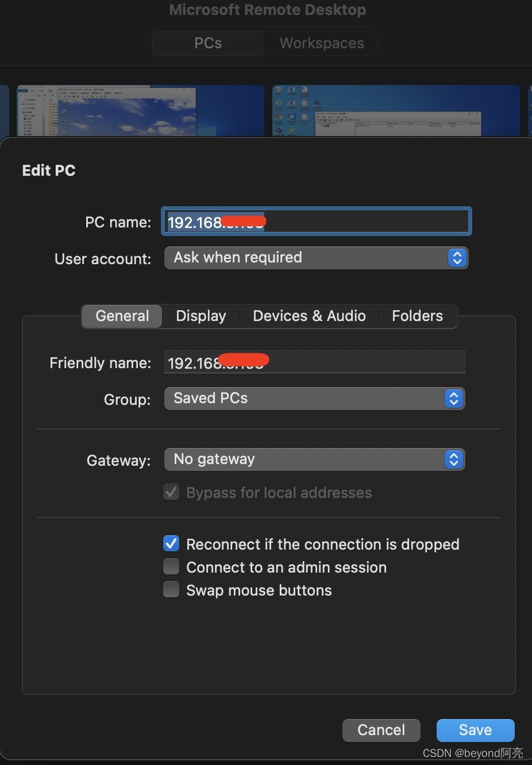Switch to the Display tab

(201, 316)
